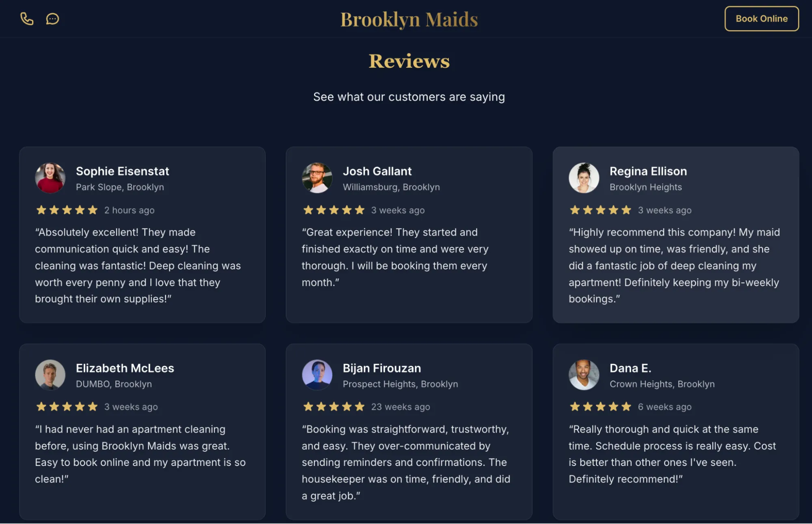Click Josh Gallant's profile avatar
Image resolution: width=812 pixels, height=524 pixels.
317,178
